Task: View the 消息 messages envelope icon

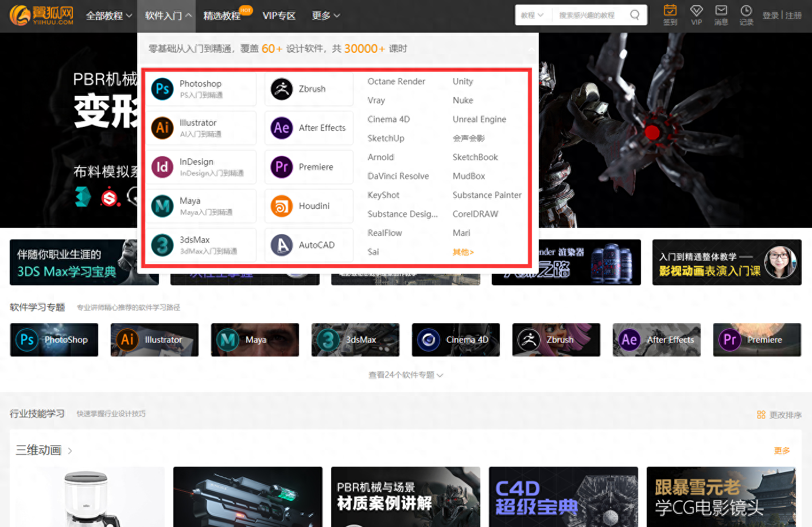Action: click(721, 10)
